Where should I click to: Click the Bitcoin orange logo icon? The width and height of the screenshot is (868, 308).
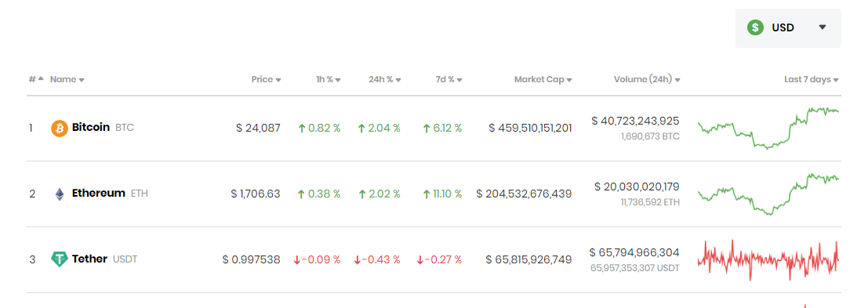[x=60, y=129]
